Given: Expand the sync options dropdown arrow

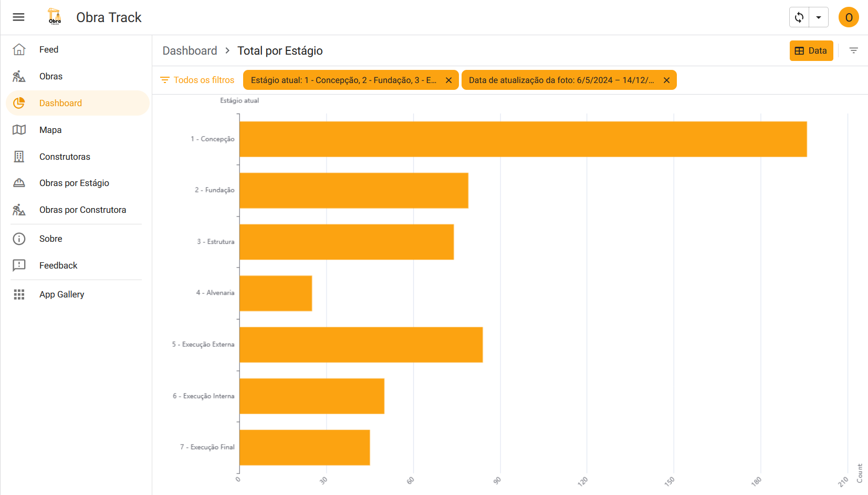Looking at the screenshot, I should tap(818, 17).
